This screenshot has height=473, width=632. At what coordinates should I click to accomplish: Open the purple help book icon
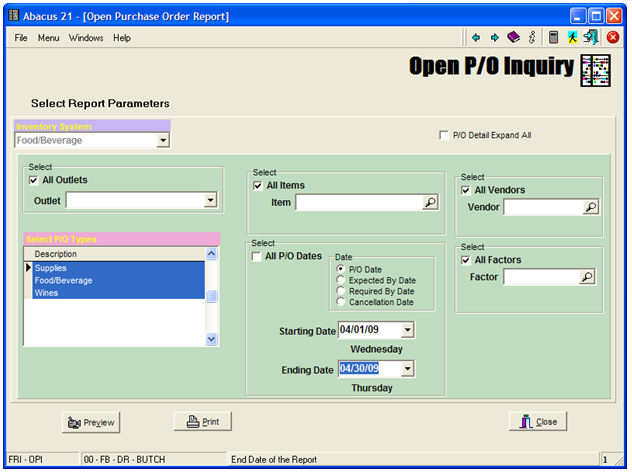[x=513, y=37]
